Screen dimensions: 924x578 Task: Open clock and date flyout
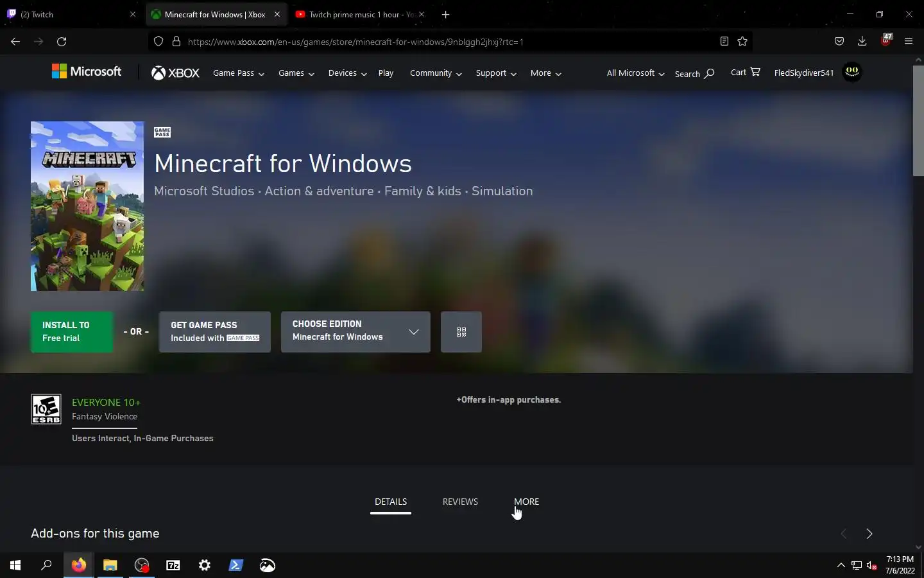[x=900, y=565]
